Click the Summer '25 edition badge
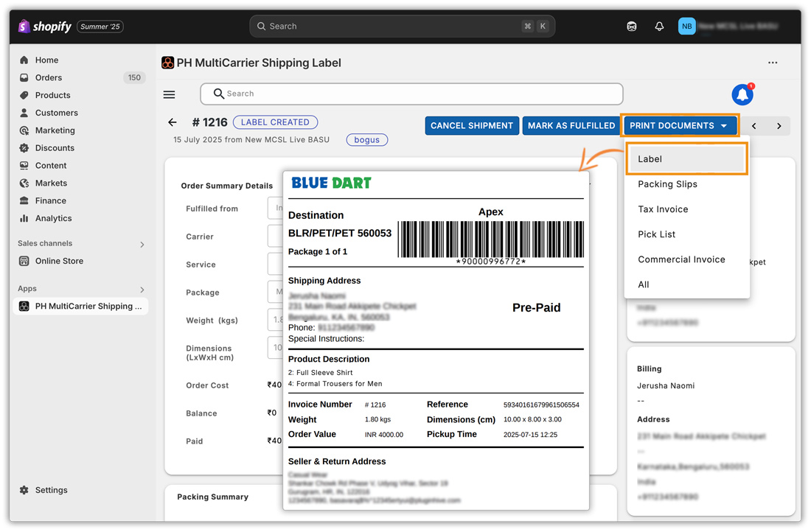Screen dimensions: 811x532 pos(100,27)
